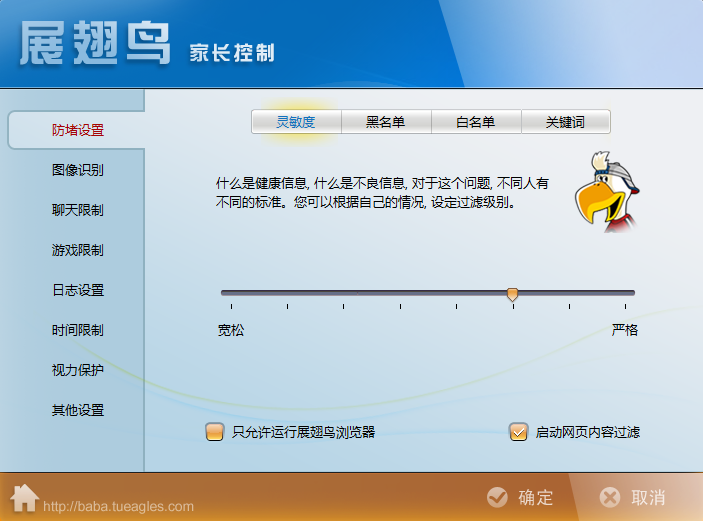
Task: Click the checkmark icon beside 确定
Action: tap(497, 497)
